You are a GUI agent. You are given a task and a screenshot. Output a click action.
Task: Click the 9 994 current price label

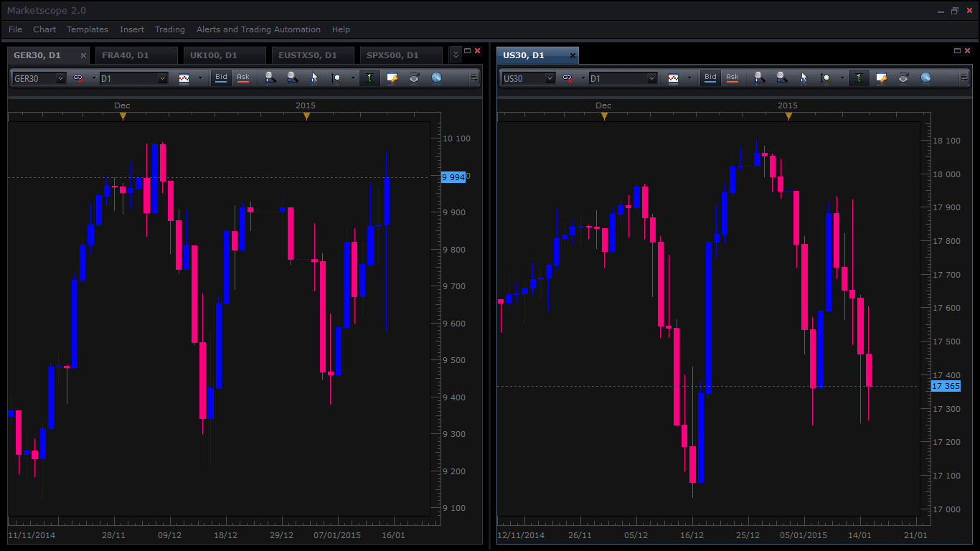coord(453,177)
